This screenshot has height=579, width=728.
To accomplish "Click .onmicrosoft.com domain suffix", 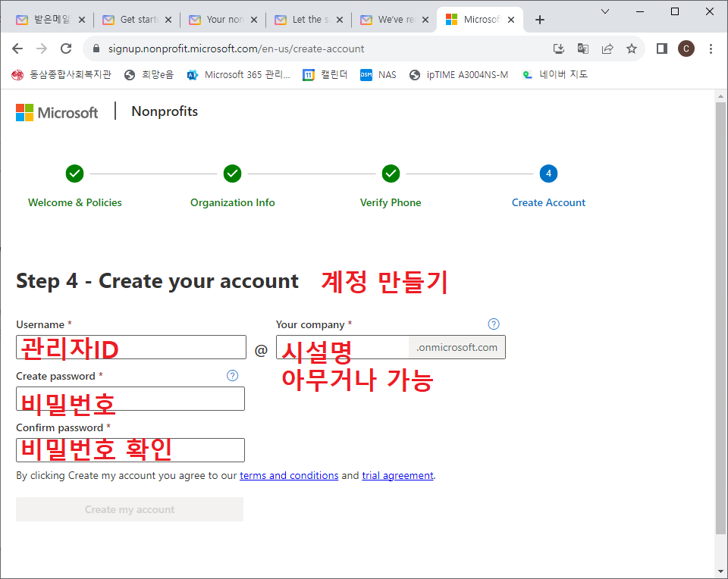I will pyautogui.click(x=457, y=348).
